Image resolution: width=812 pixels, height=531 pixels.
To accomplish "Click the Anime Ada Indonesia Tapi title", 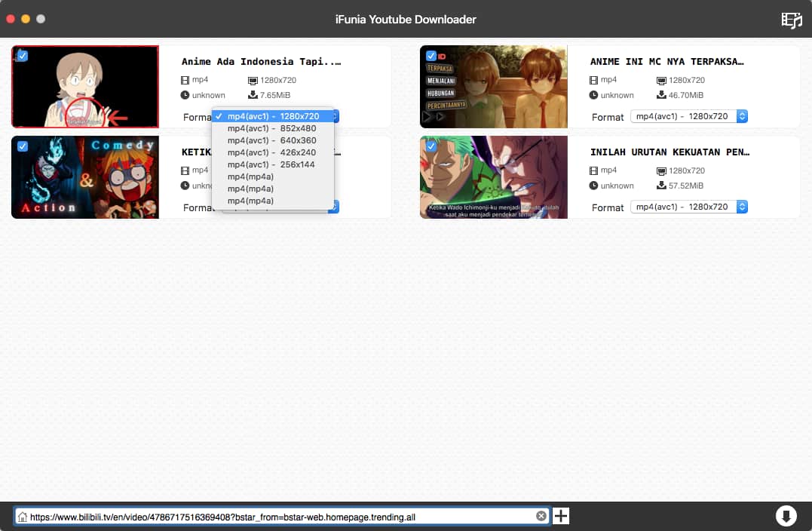I will pos(261,62).
